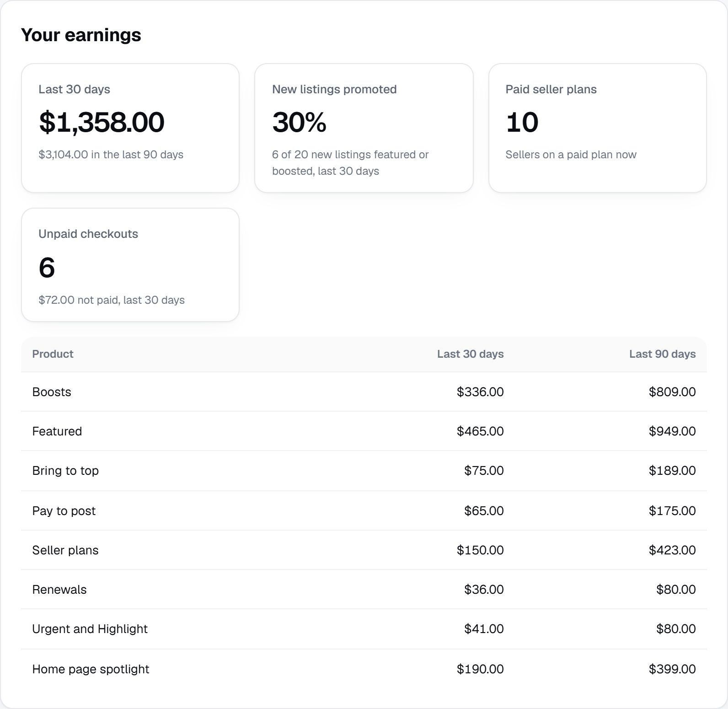Click the $336.00 Boosts value
The height and width of the screenshot is (709, 728).
click(x=480, y=392)
